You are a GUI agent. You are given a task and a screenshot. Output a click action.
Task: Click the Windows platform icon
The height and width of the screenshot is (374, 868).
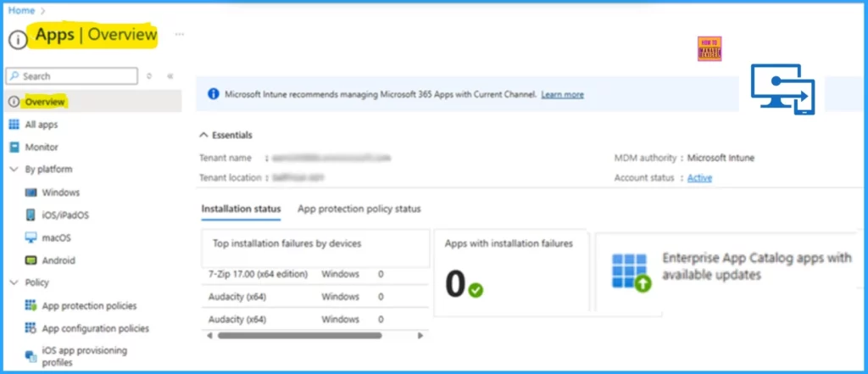click(31, 193)
